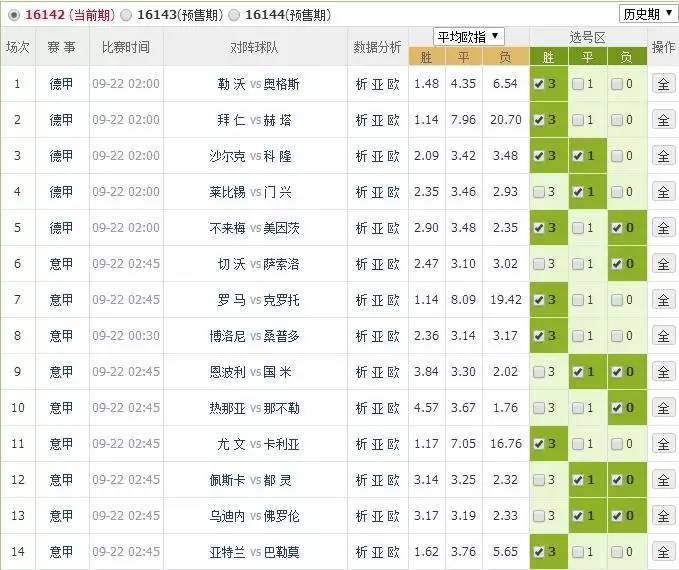
Task: Open the 历史期 dropdown
Action: (647, 14)
